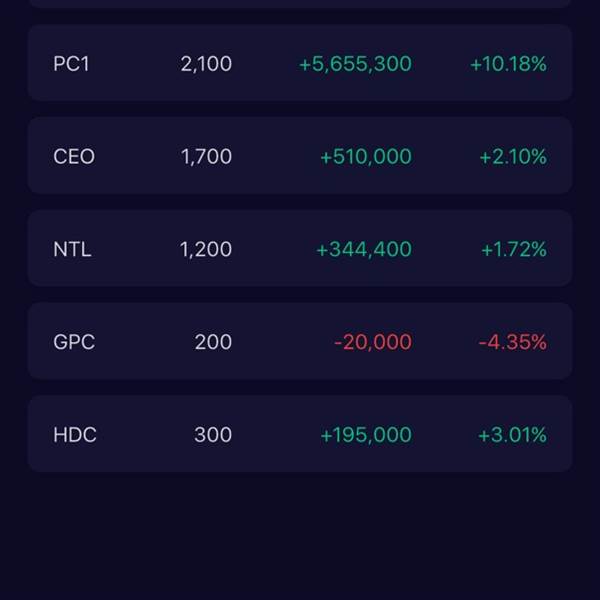Tap CEO profit +510,000

tap(365, 157)
